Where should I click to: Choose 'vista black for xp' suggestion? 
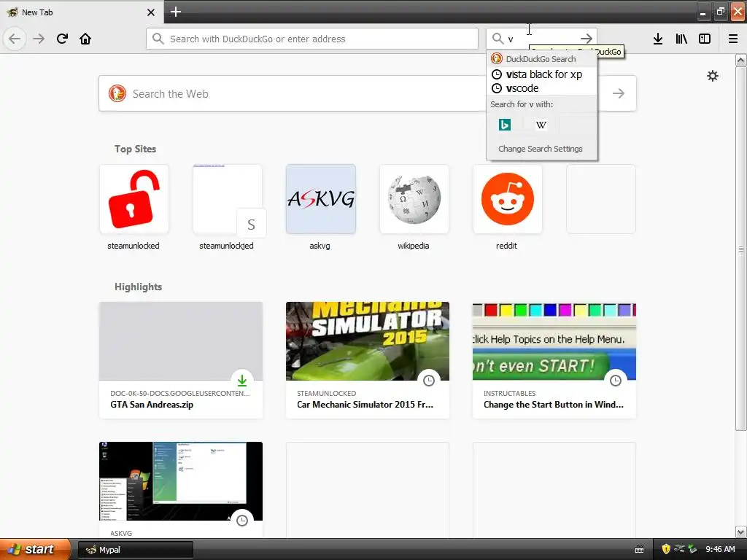tap(542, 74)
